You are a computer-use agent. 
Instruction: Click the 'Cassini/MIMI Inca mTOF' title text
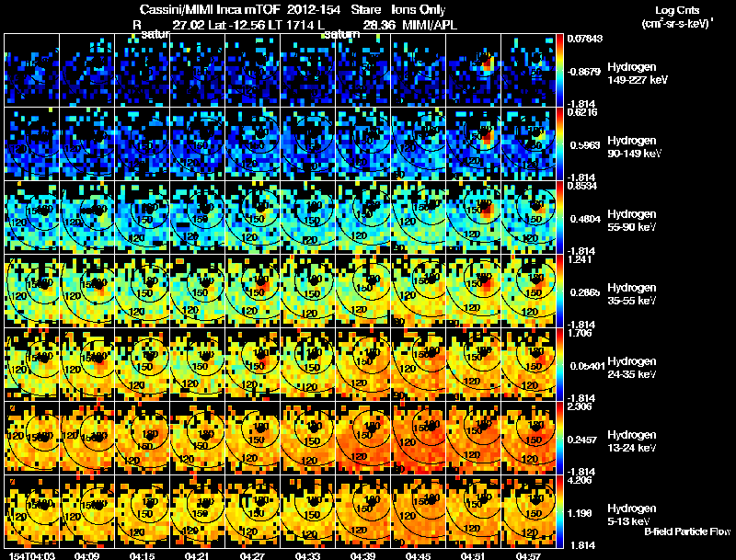pos(211,9)
